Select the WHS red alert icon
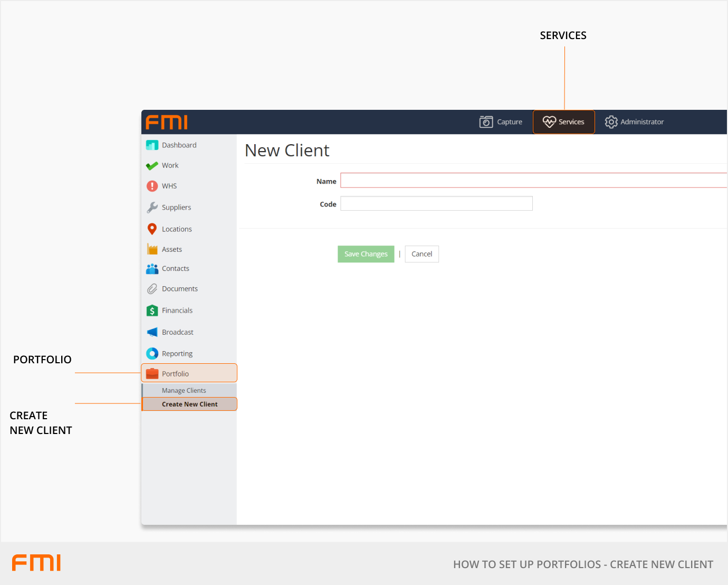Viewport: 728px width, 585px height. click(152, 186)
